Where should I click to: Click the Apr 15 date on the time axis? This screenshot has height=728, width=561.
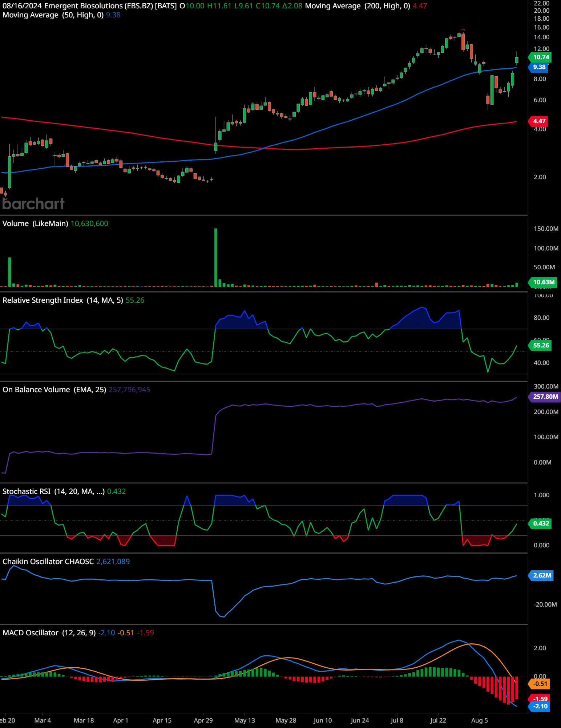(x=162, y=720)
